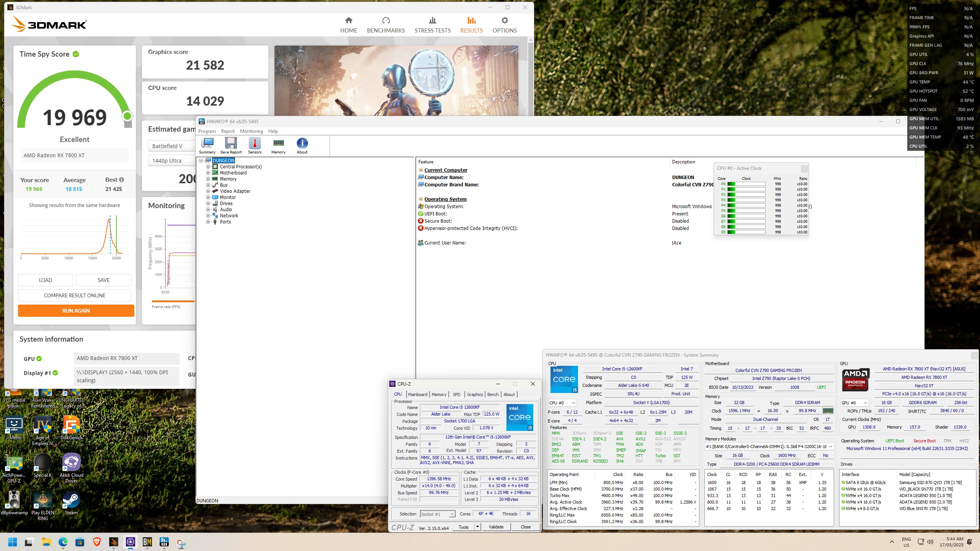980x551 pixels.
Task: Open 3DMark STRESS TESTS section
Action: click(x=433, y=25)
